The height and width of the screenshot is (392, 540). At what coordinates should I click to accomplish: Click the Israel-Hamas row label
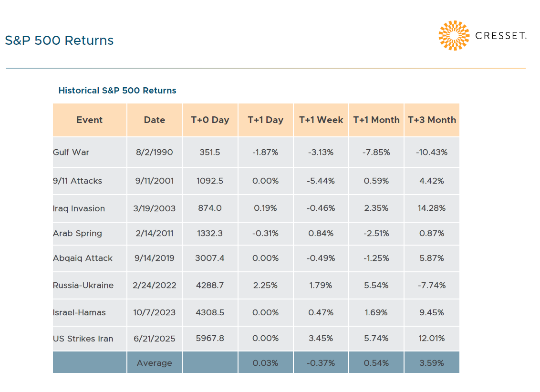(x=79, y=313)
